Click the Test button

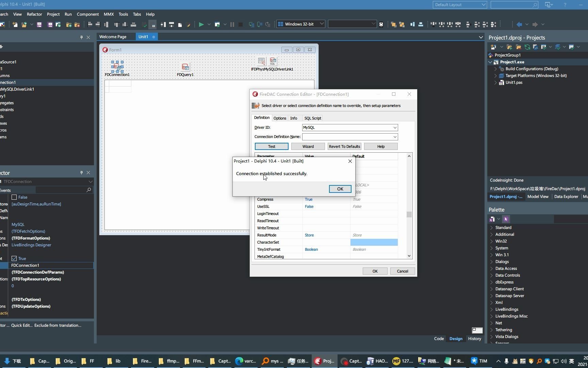click(272, 147)
